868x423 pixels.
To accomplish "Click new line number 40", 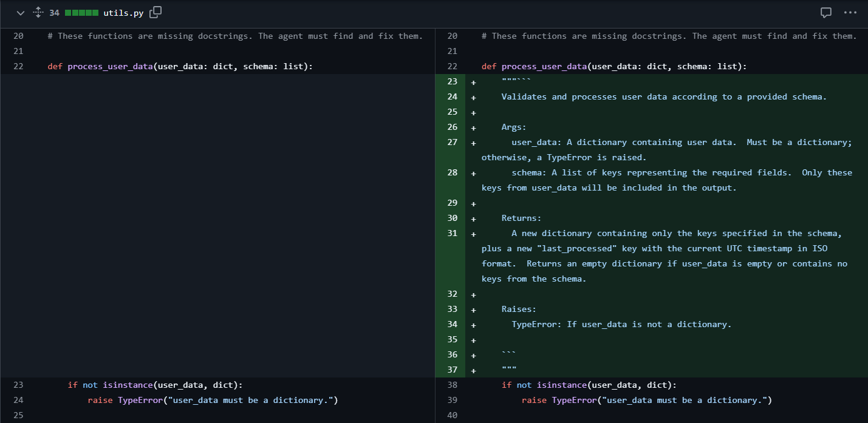I will pos(452,416).
